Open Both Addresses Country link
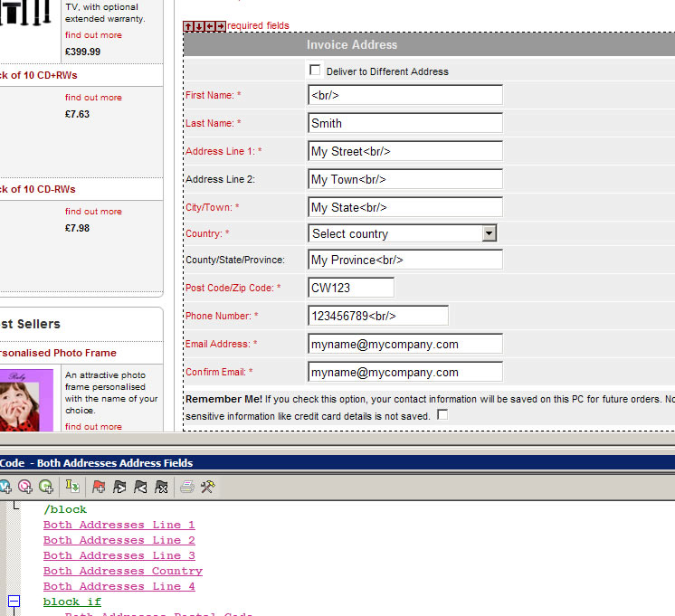Viewport: 675px width, 616px height. (x=122, y=571)
